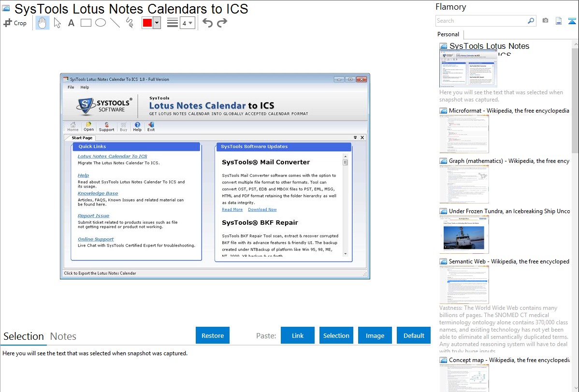
Task: Open the Microformat Wikipedia snapshot thumbnail
Action: coord(464,134)
